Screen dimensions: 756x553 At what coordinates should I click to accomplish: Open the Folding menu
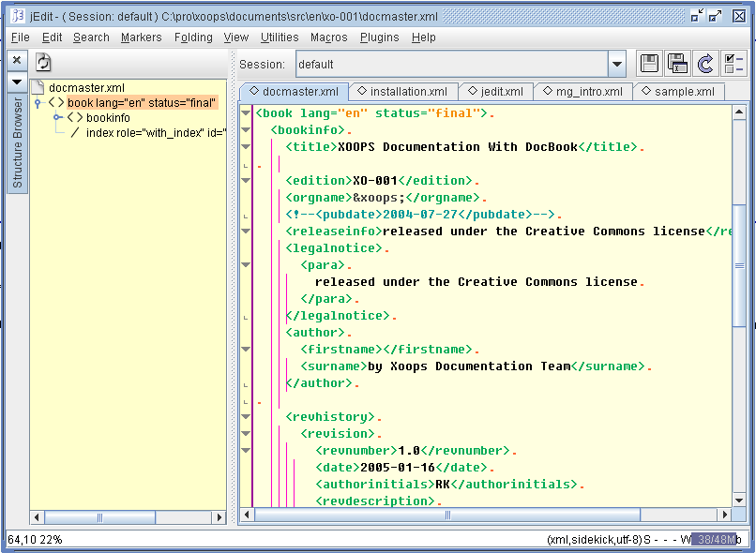[x=193, y=37]
